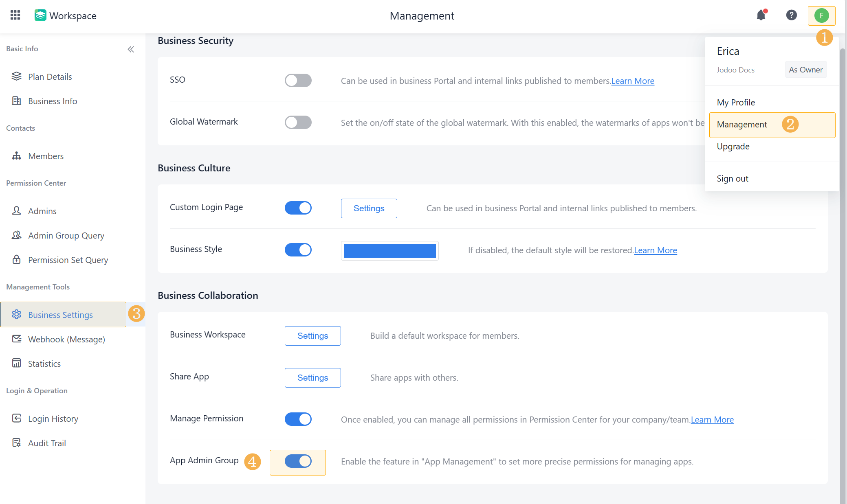Select Management in user menu
Viewport: 847px width, 504px height.
(x=742, y=125)
